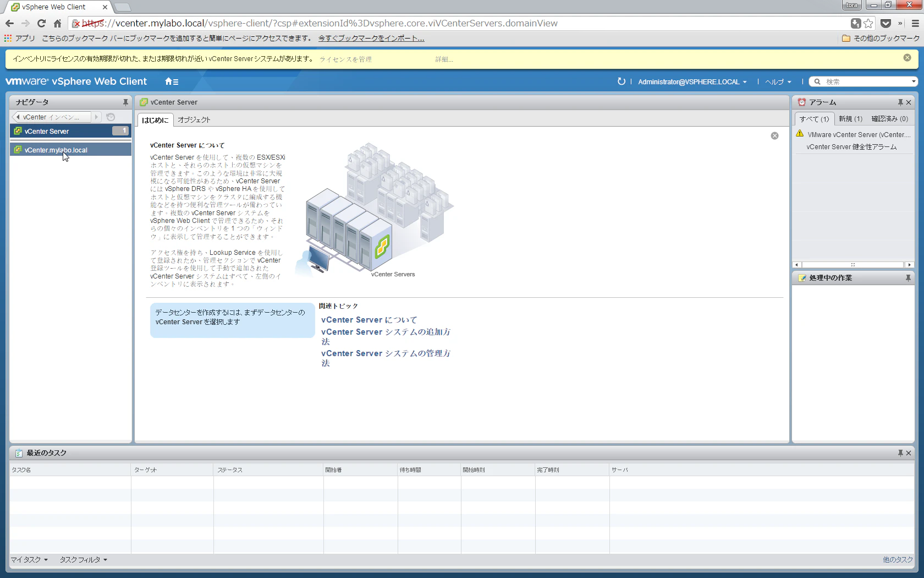The image size is (924, 578).
Task: Click the Details link in banner
Action: pyautogui.click(x=444, y=59)
